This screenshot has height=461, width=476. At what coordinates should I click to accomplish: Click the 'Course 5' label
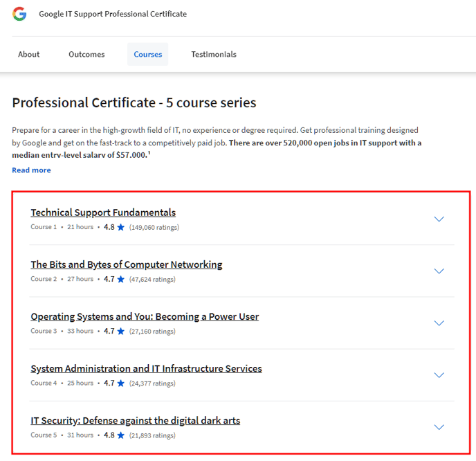(44, 435)
